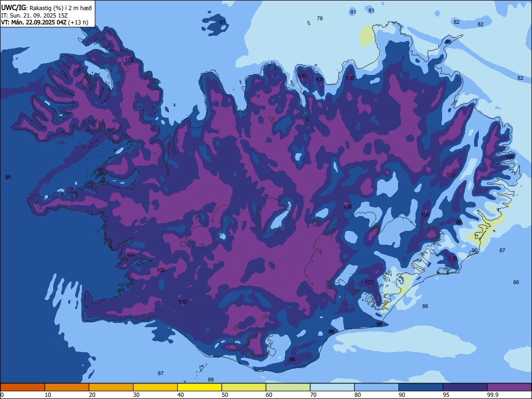The height and width of the screenshot is (399, 532).
Task: Click the legend tick label '50'
Action: 225,395
